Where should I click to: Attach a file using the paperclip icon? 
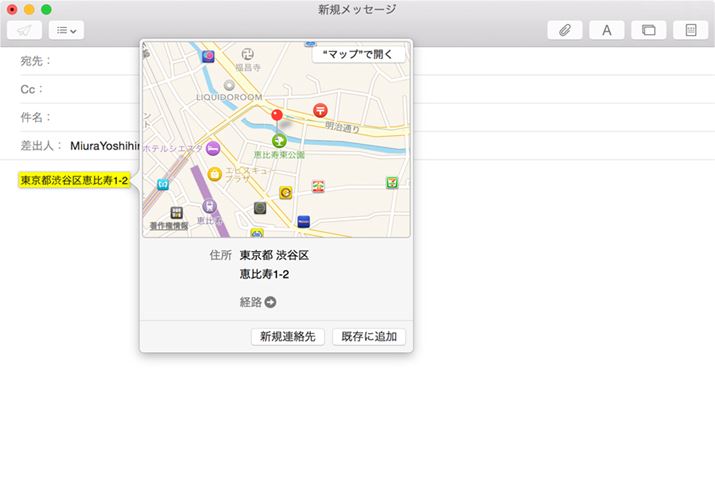[565, 31]
